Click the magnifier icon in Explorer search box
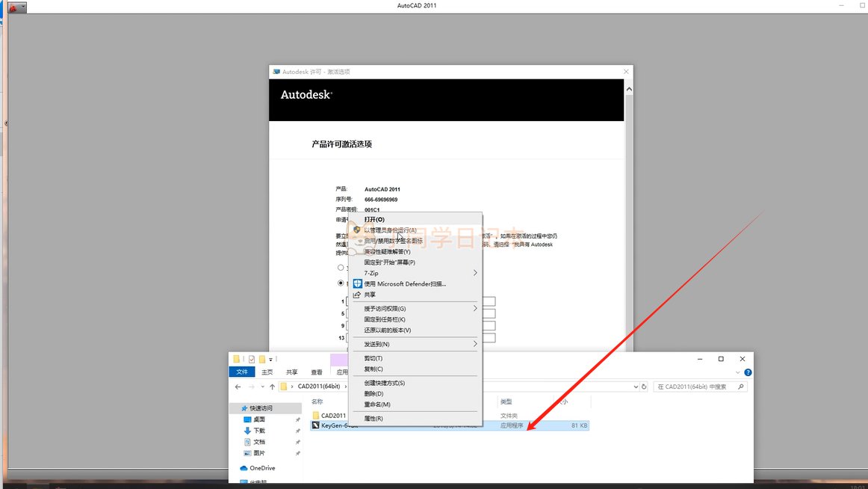 (741, 387)
